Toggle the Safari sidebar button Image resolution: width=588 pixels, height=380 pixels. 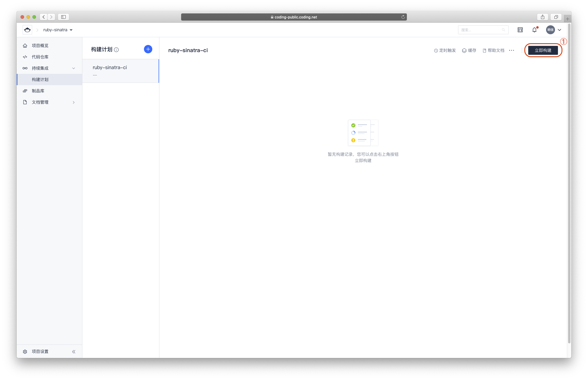pyautogui.click(x=63, y=17)
